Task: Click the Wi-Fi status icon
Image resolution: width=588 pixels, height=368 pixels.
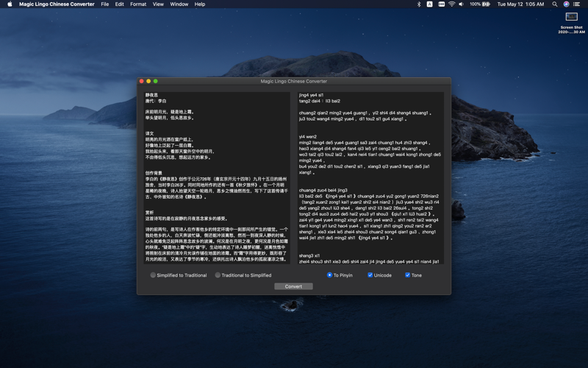Action: [x=451, y=4]
